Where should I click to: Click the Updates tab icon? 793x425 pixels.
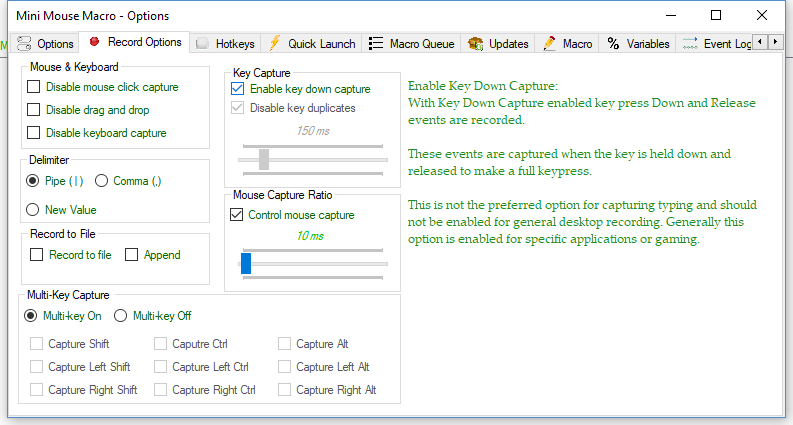coord(475,44)
